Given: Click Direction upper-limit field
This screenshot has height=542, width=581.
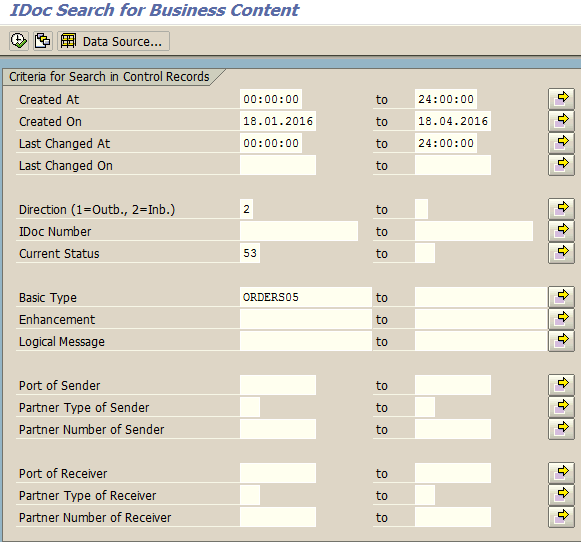Looking at the screenshot, I should (421, 209).
